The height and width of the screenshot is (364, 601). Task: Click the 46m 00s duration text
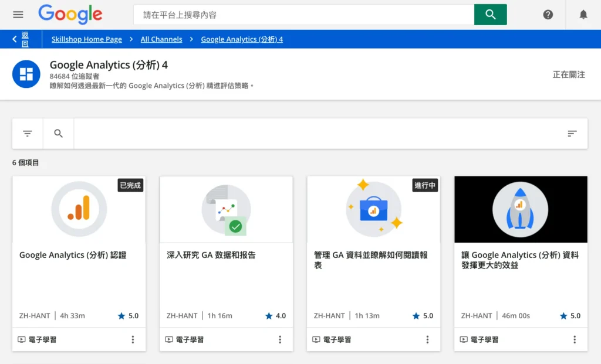point(516,316)
